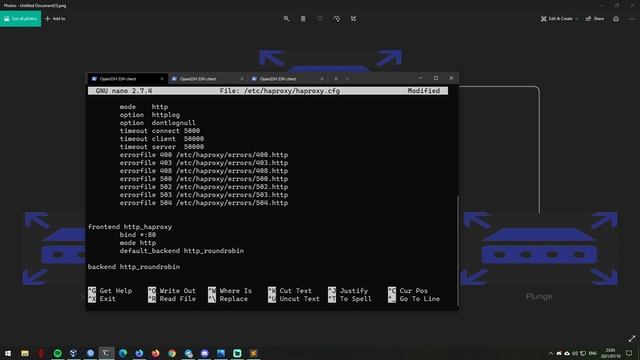This screenshot has height=360, width=640.
Task: Click the 'option dontlognull' line
Action: pos(158,123)
